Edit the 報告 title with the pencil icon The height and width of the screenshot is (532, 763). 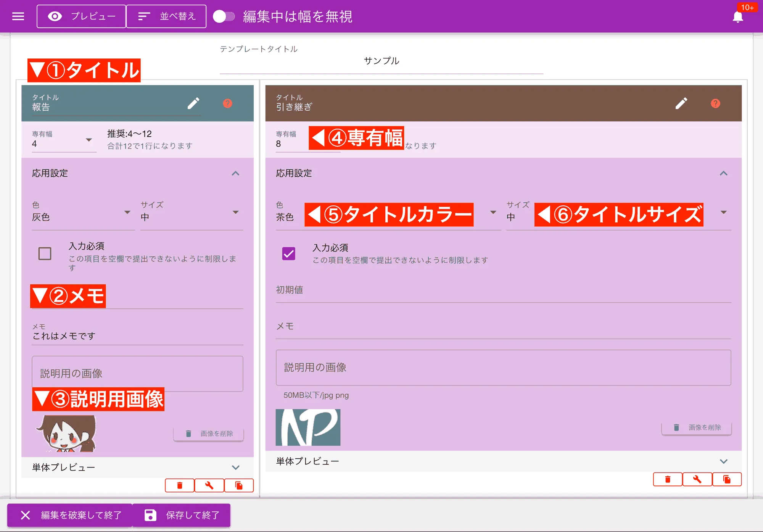point(194,103)
